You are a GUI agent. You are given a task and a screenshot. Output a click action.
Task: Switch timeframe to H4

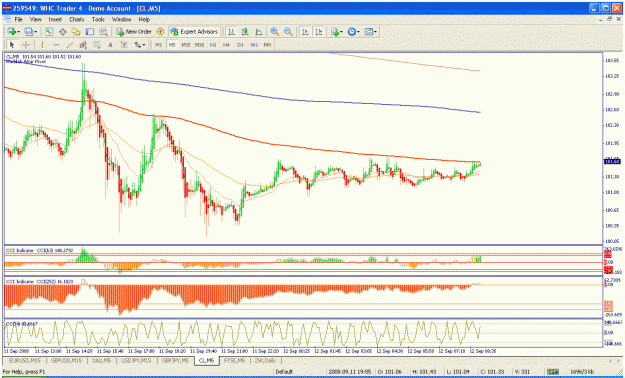click(x=226, y=45)
